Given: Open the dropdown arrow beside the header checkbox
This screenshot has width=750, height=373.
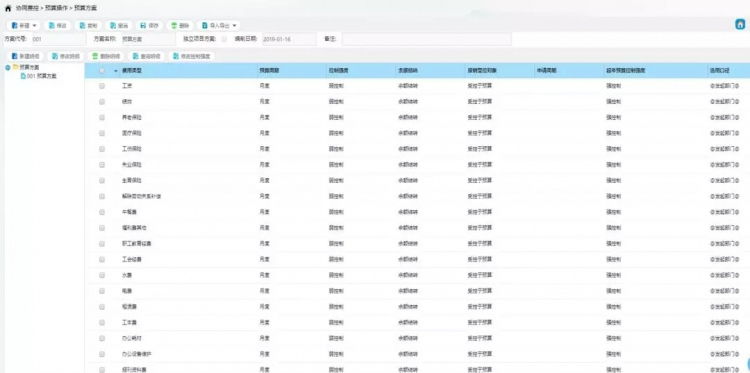Looking at the screenshot, I should (x=116, y=71).
